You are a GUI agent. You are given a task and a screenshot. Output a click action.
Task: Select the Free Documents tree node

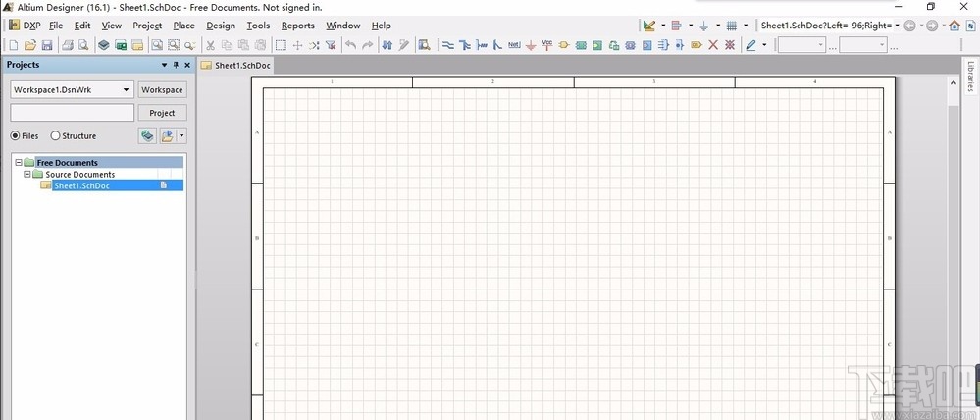click(67, 163)
